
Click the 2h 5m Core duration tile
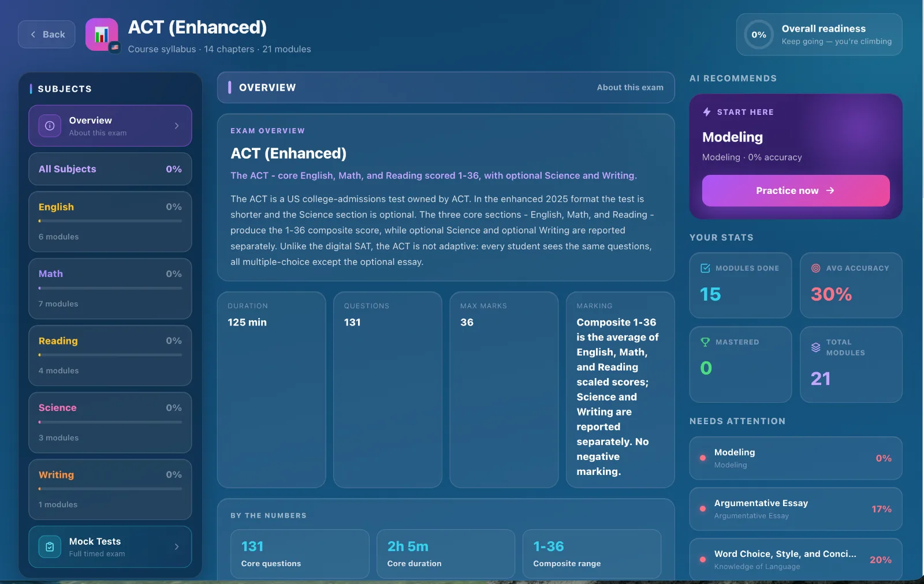tap(446, 554)
